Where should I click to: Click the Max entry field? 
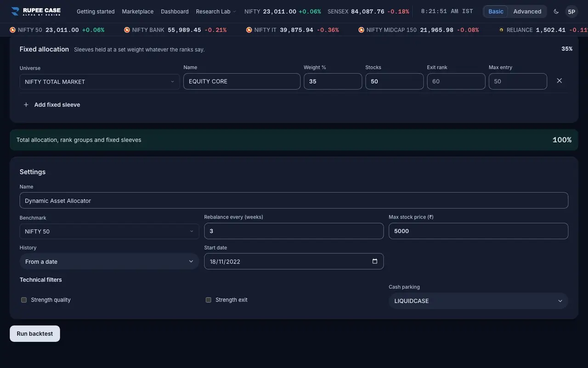pos(518,81)
